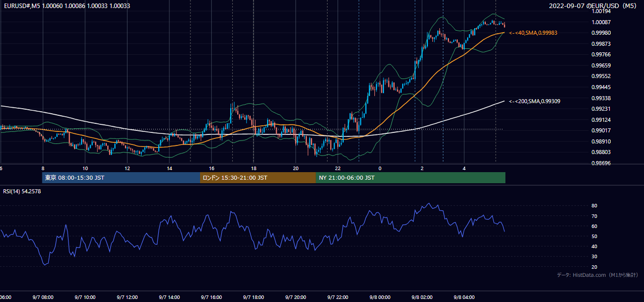Click price axis label 0.99445
The height and width of the screenshot is (302, 644).
point(601,87)
